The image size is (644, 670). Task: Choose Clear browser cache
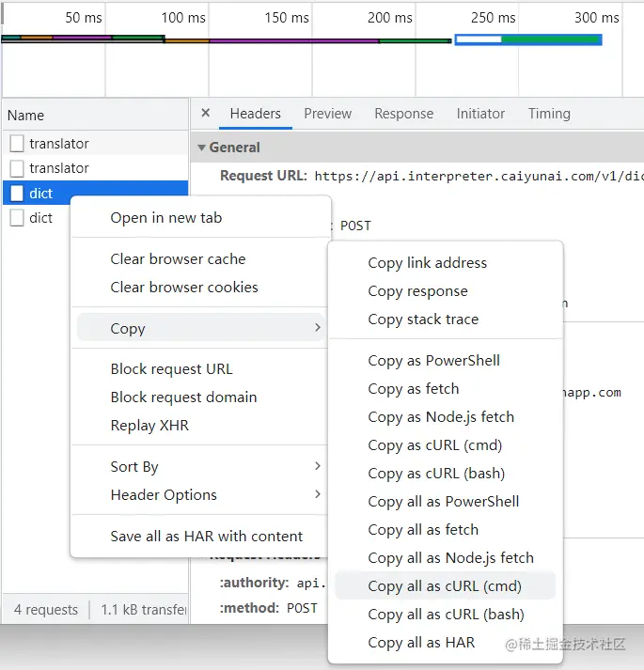(178, 259)
